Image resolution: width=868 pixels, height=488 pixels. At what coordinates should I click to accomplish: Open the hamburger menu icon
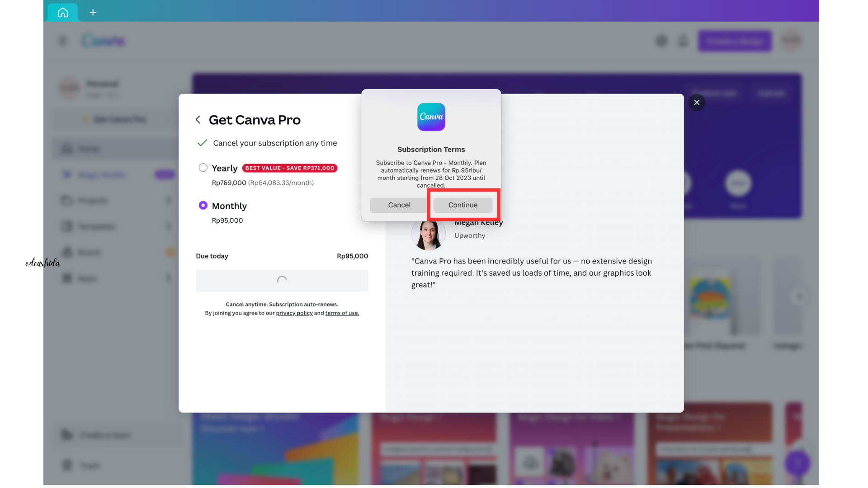[x=63, y=41]
